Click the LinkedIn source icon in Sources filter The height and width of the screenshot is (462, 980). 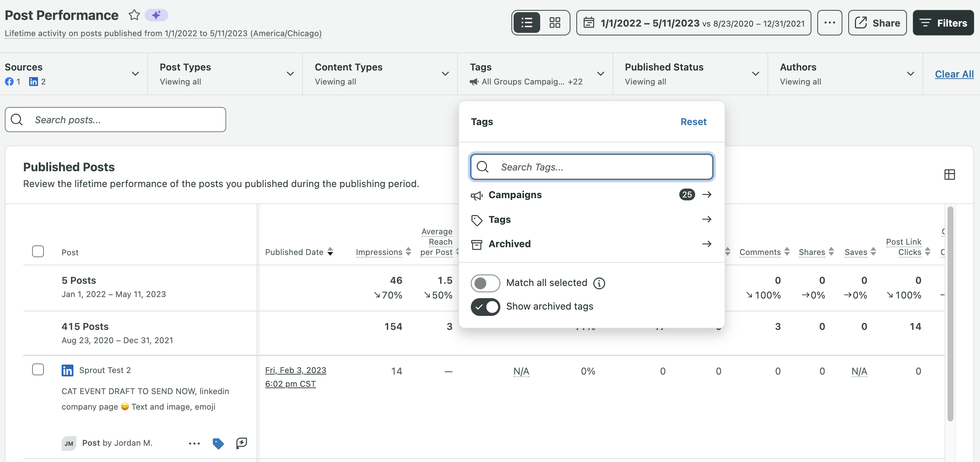(34, 82)
